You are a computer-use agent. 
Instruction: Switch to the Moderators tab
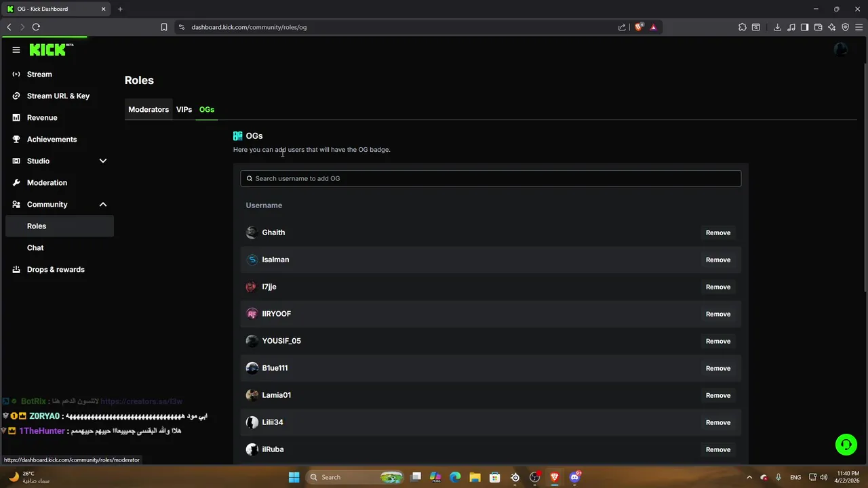[149, 109]
